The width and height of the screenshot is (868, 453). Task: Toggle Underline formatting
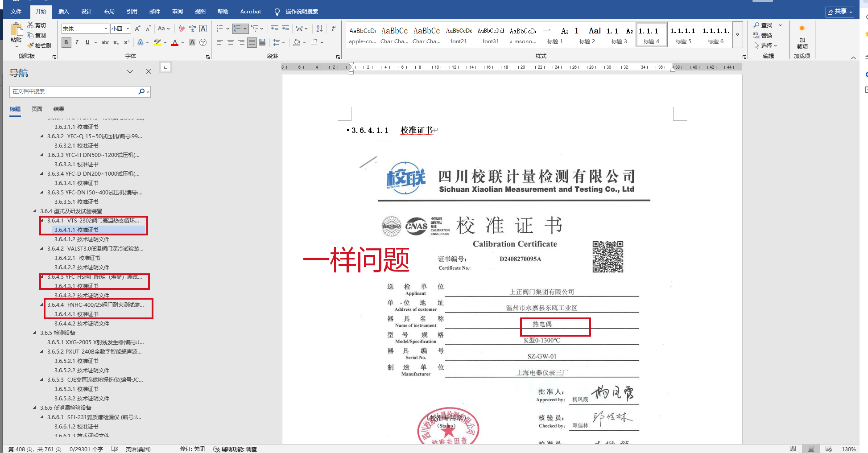pyautogui.click(x=87, y=42)
